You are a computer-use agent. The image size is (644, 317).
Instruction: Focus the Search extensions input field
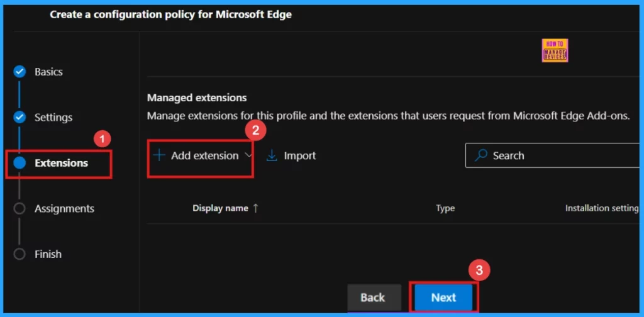pos(552,155)
